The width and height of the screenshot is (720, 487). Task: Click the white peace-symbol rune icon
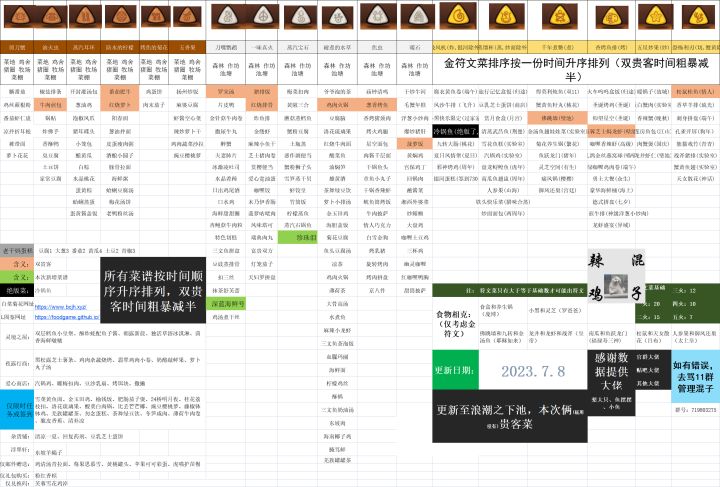pyautogui.click(x=263, y=17)
